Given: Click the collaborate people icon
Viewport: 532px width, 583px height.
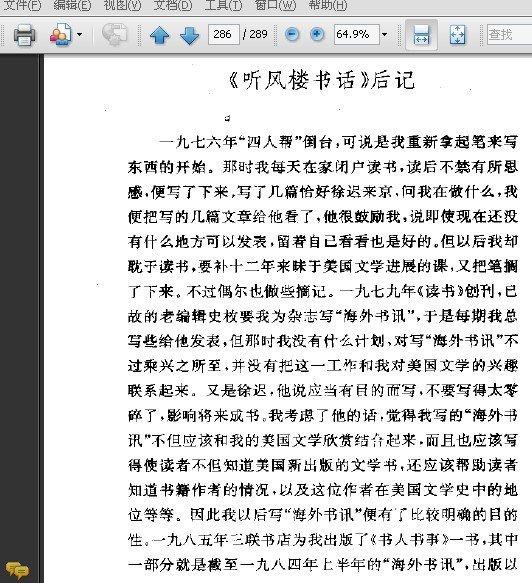Looking at the screenshot, I should click(x=60, y=35).
